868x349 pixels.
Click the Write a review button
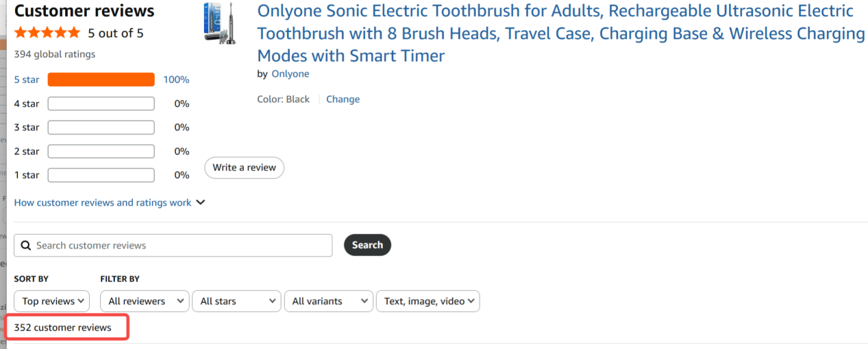pos(244,167)
